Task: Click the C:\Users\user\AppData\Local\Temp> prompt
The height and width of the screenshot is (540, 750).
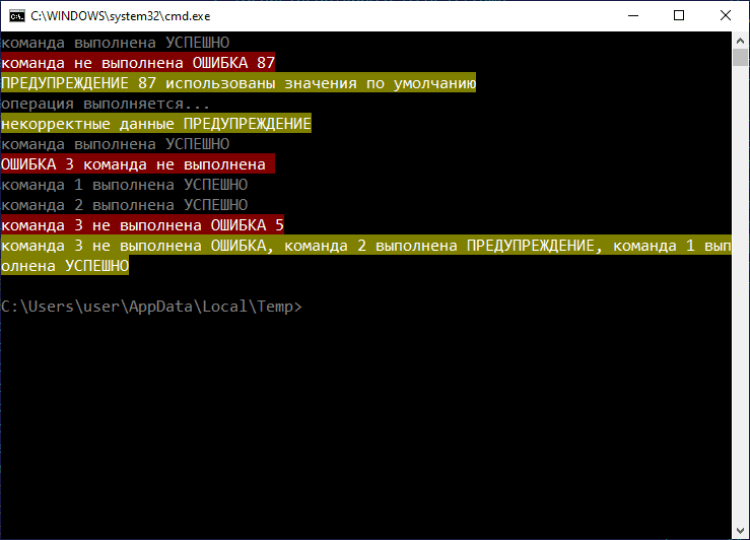Action: (x=151, y=307)
